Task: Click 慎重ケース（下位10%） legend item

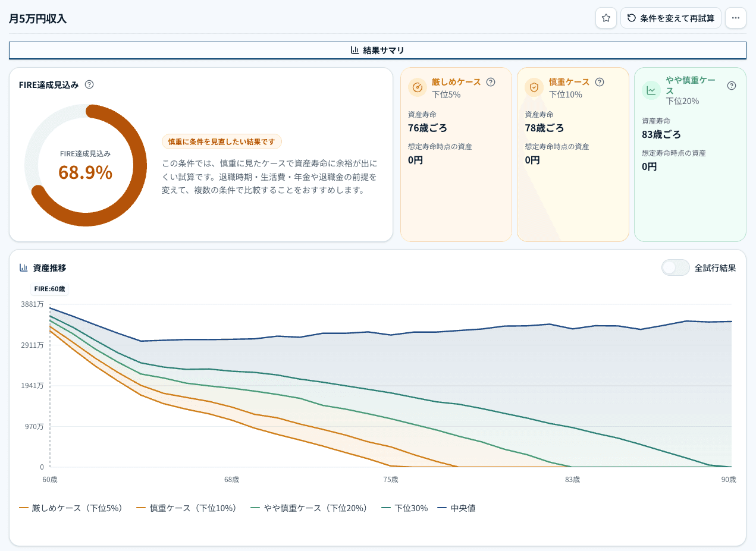Action: tap(187, 508)
